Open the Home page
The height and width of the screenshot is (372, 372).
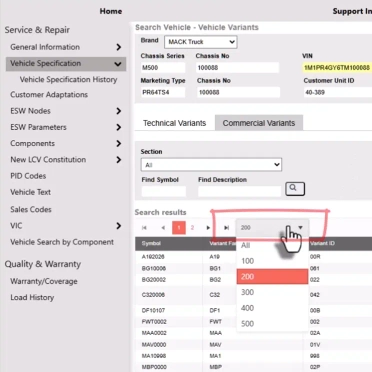coord(111,11)
